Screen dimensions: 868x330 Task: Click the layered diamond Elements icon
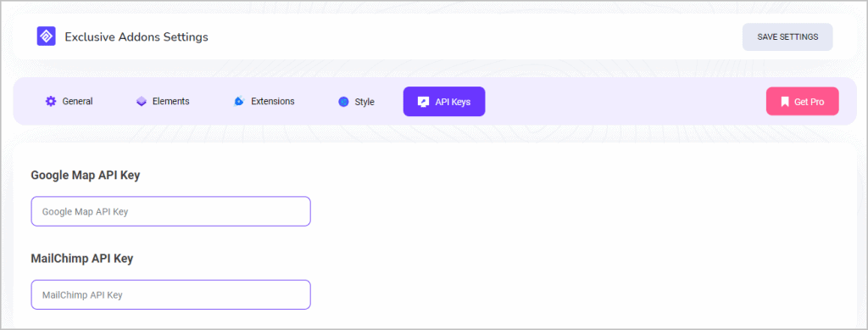[x=142, y=101]
